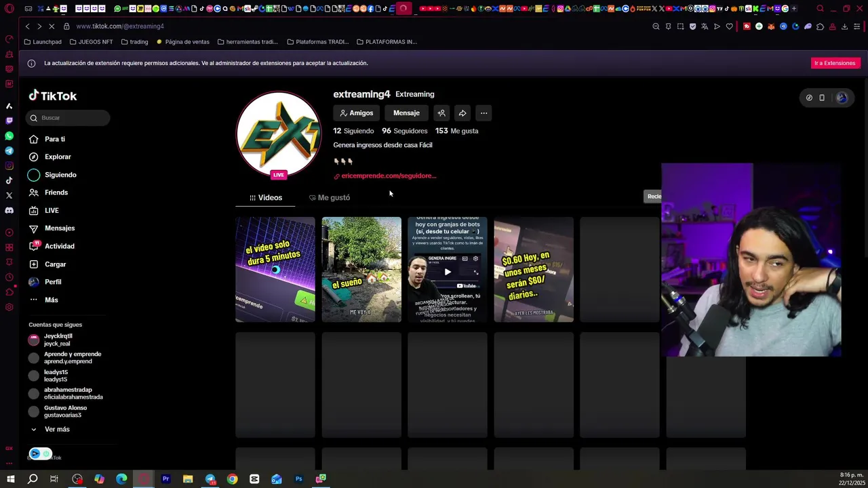868x488 pixels.
Task: Switch to the Me gustó tab
Action: pyautogui.click(x=330, y=198)
